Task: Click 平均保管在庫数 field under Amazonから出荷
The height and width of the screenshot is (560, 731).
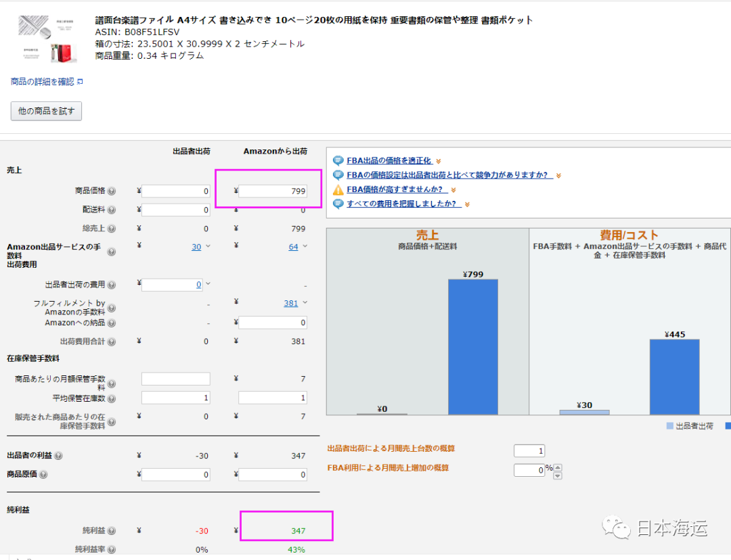Action: pos(273,398)
